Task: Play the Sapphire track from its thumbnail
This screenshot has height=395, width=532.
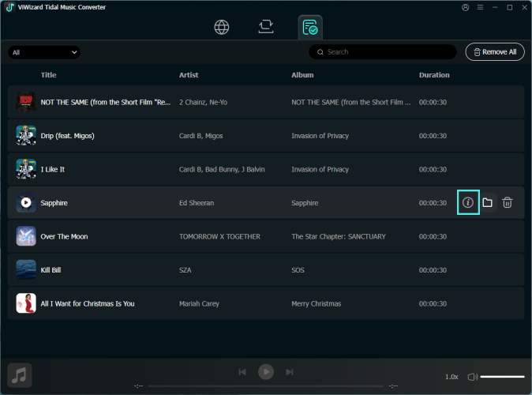Action: click(26, 203)
